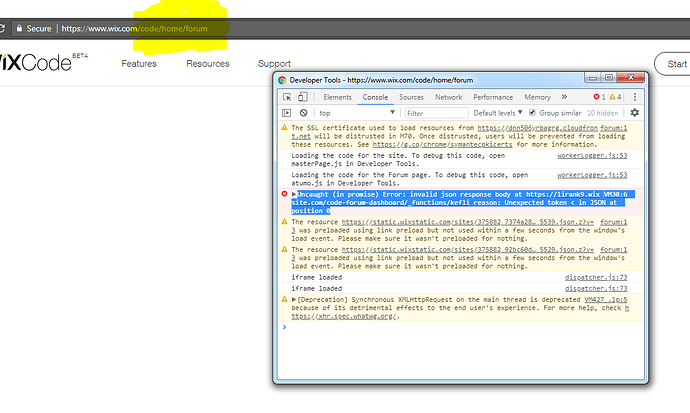Open the first dispatcher.js:73 source link
This screenshot has height=413, width=690.
pos(596,278)
